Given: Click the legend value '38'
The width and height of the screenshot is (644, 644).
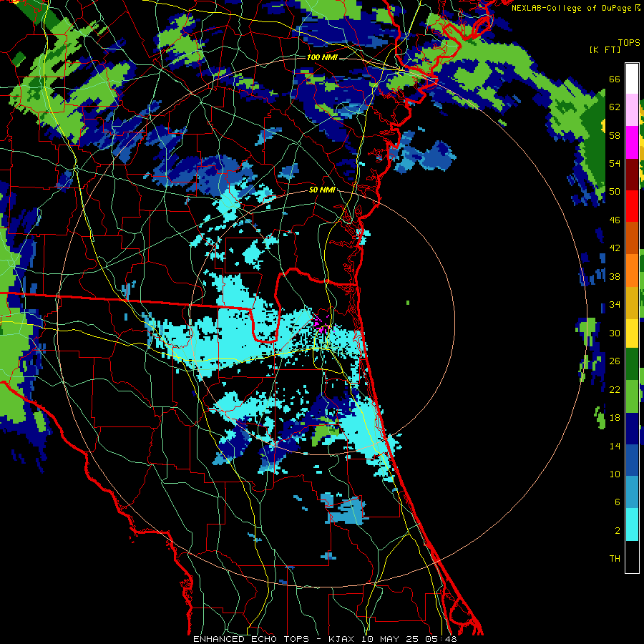Looking at the screenshot, I should [615, 276].
